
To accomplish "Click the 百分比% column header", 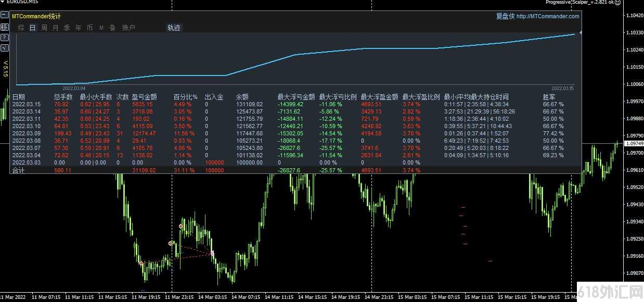I will tap(185, 97).
